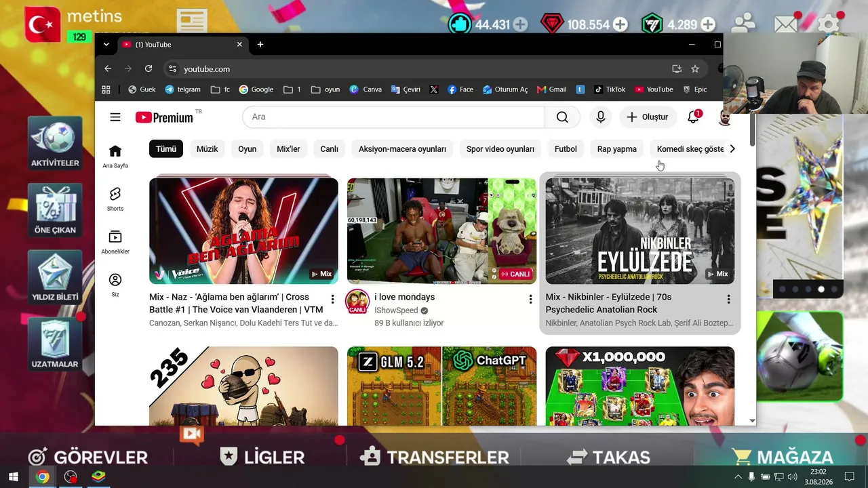868x488 pixels.
Task: Select the Canlı filter chip
Action: (x=330, y=149)
